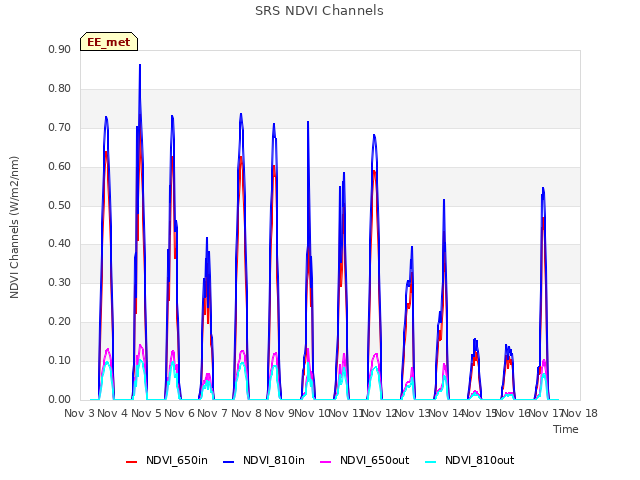Image resolution: width=640 pixels, height=480 pixels.
Task: Click the 0.90 y-axis tick label
Action: coord(60,49)
